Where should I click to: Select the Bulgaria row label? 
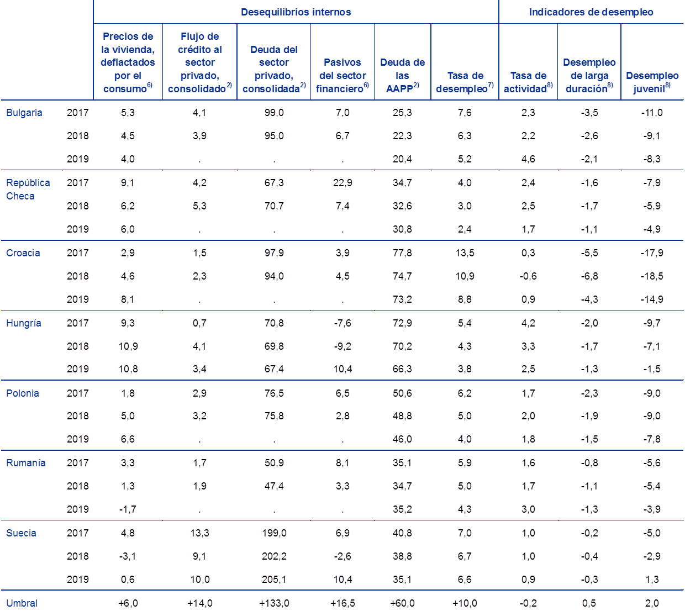(24, 113)
